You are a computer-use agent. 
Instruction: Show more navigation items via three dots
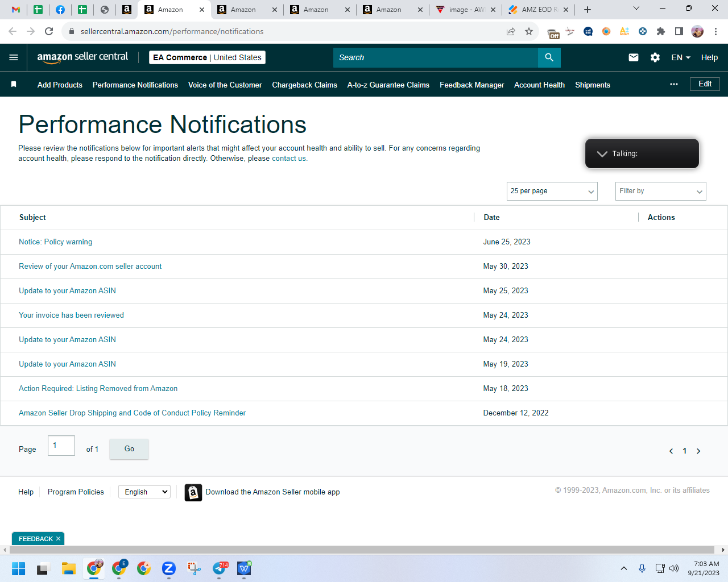pos(674,84)
